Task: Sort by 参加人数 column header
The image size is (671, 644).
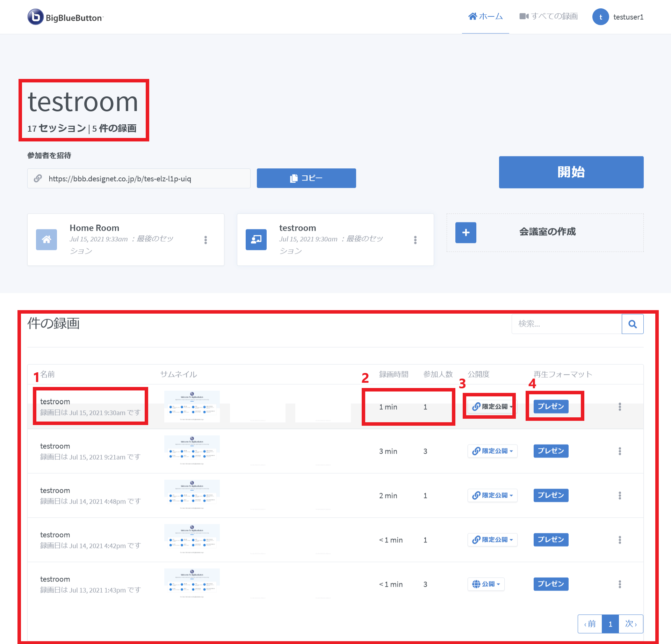Action: tap(438, 374)
